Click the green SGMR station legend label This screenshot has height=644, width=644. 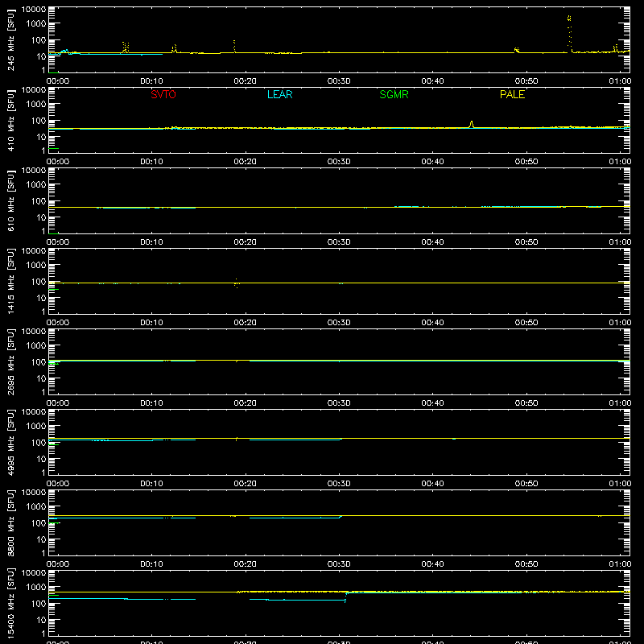(x=394, y=94)
